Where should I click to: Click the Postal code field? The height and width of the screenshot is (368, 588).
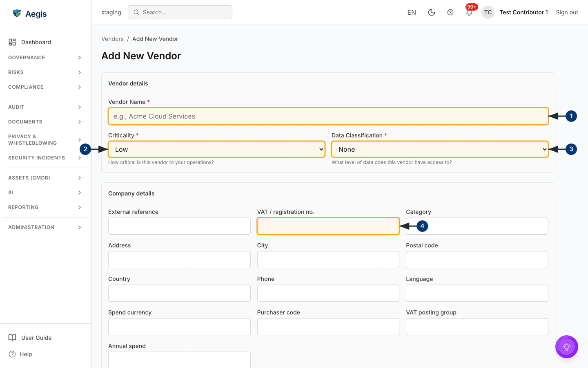477,260
